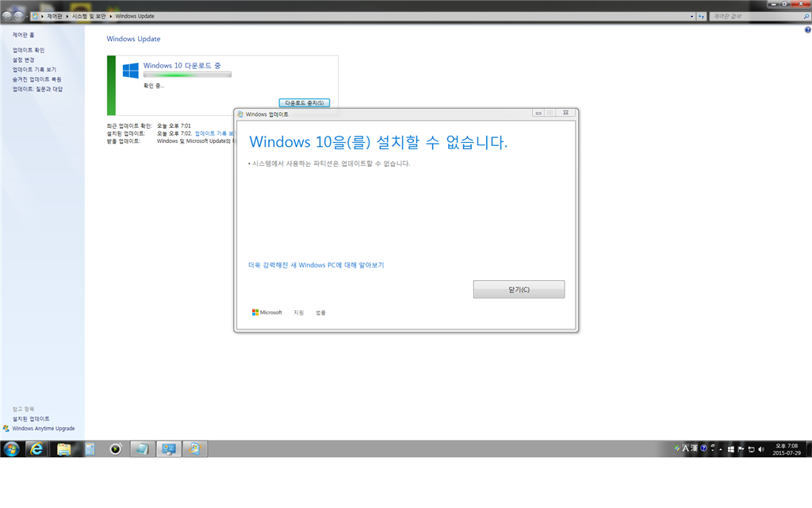Expand the arrow after 제어판 breadcrumb

[x=67, y=16]
